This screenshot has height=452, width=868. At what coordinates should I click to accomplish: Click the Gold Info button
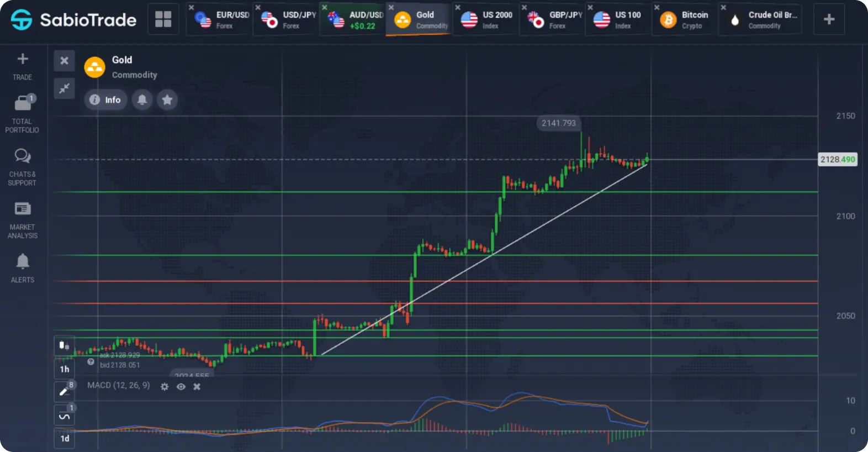105,99
